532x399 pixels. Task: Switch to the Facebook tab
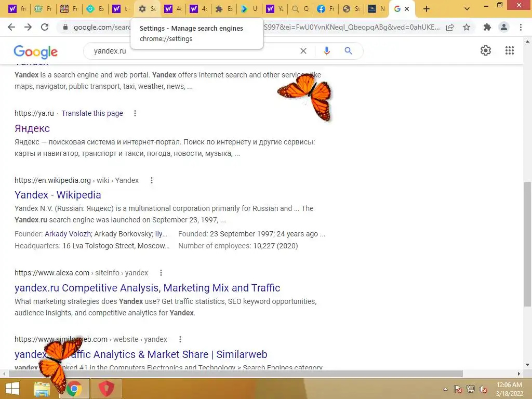[326, 9]
